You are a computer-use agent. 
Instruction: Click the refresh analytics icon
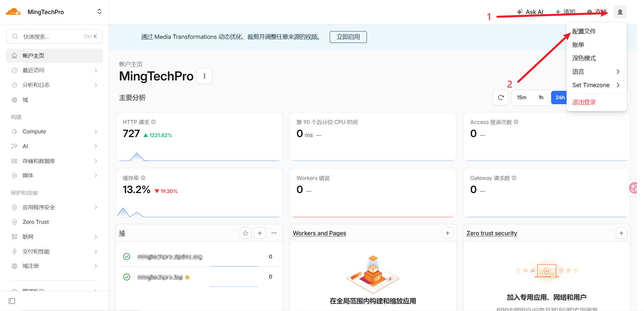[501, 98]
